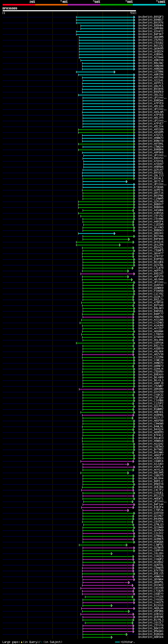Click hit label UniRef100_Q9LPC1

pyautogui.click(x=151, y=86)
